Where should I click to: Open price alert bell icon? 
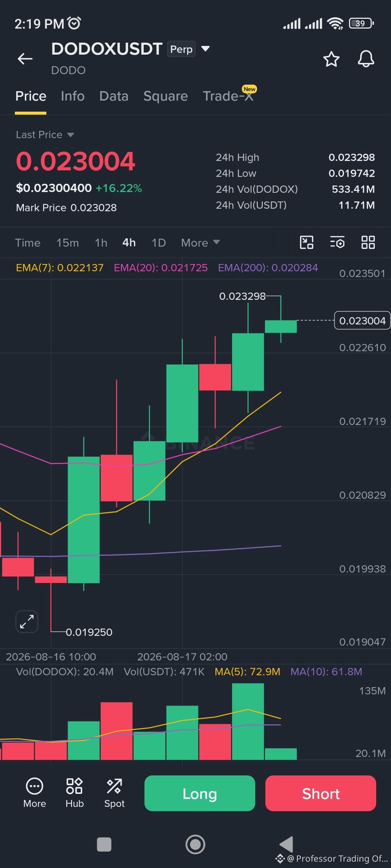[366, 59]
